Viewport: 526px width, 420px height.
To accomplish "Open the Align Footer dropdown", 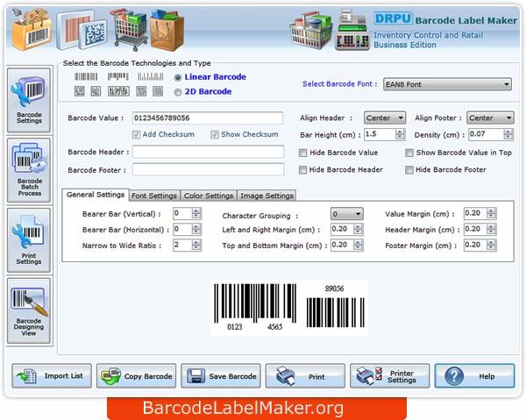I will pos(490,117).
